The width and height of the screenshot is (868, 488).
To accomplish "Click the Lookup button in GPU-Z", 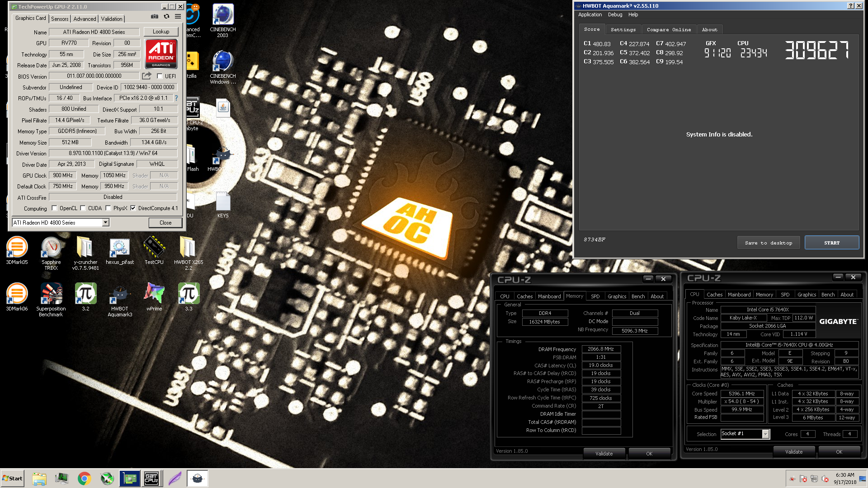I will point(161,32).
